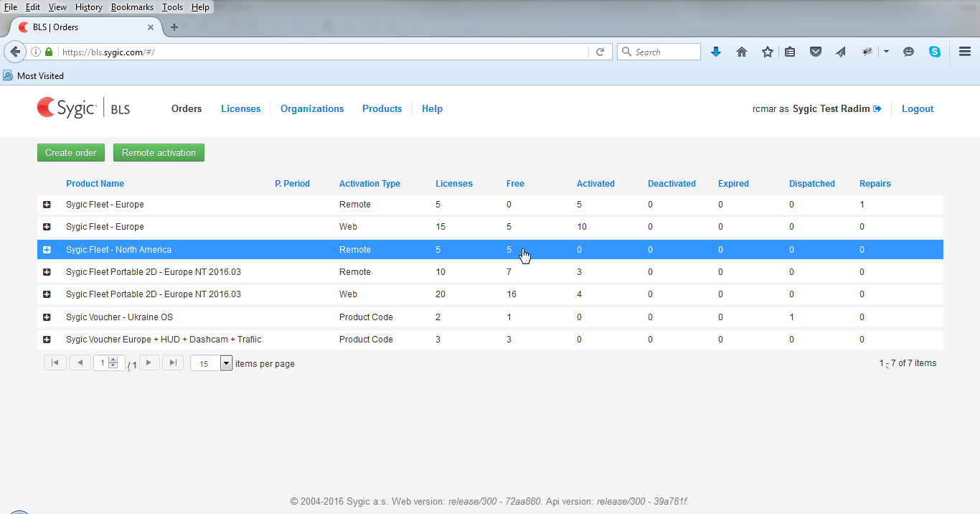This screenshot has width=980, height=514.
Task: Expand Sygic Voucher - Ukraine OS row
Action: (47, 317)
